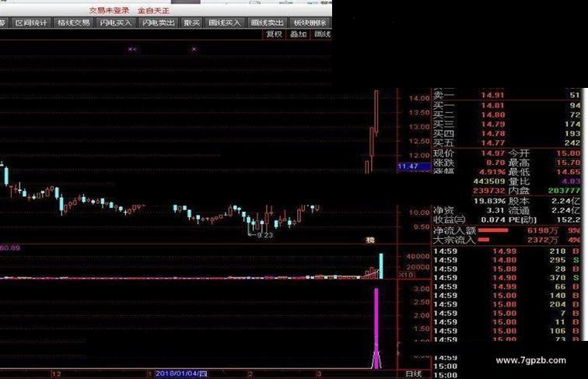Click the blue 11.47 price marker

(414, 167)
